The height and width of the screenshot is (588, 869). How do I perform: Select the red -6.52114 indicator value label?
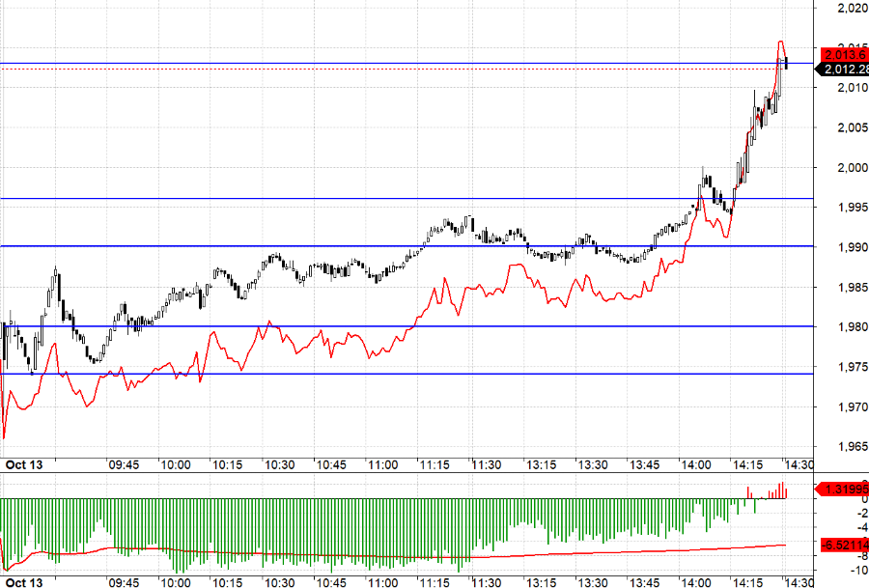(x=844, y=546)
